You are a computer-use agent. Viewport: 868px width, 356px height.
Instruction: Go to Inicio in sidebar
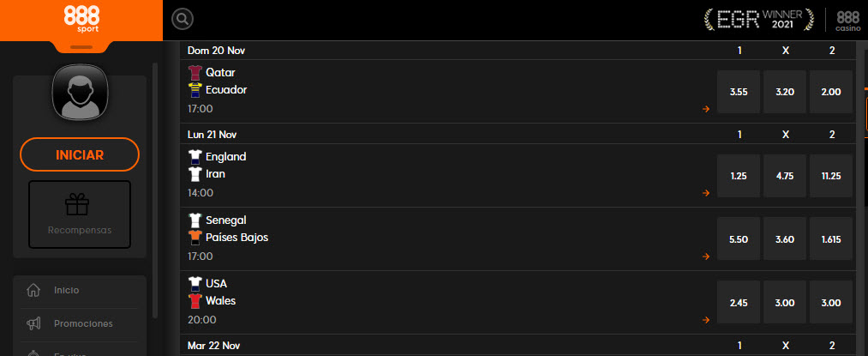point(66,290)
